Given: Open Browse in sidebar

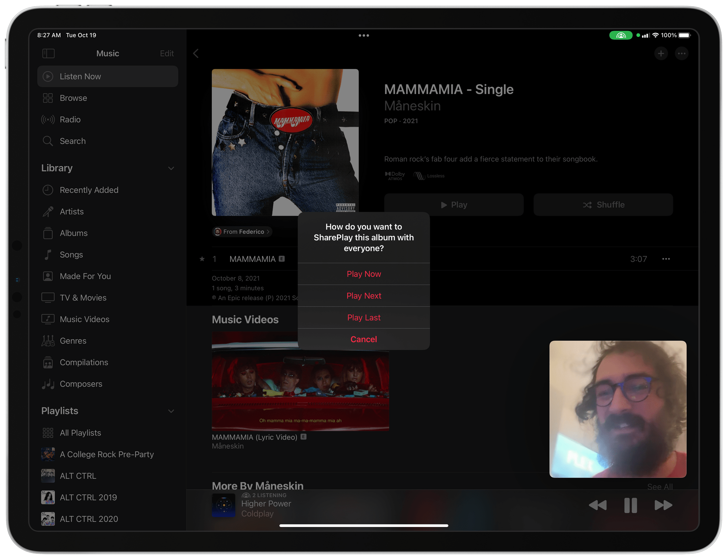Looking at the screenshot, I should pos(108,98).
